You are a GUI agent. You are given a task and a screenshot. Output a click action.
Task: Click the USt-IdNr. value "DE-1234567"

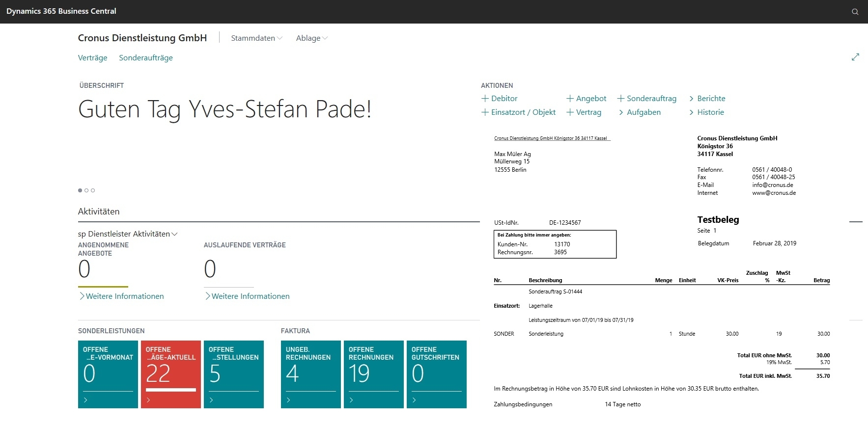click(x=565, y=223)
